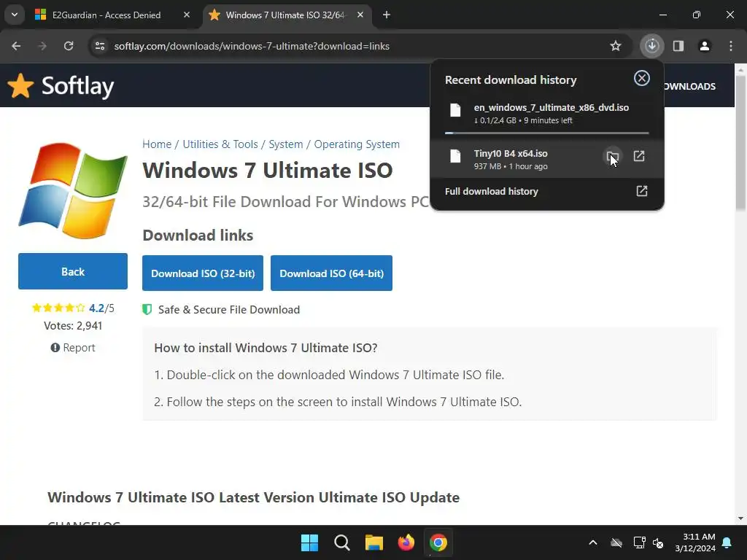This screenshot has height=560, width=747.
Task: Open the Chrome profile menu
Action: click(705, 46)
